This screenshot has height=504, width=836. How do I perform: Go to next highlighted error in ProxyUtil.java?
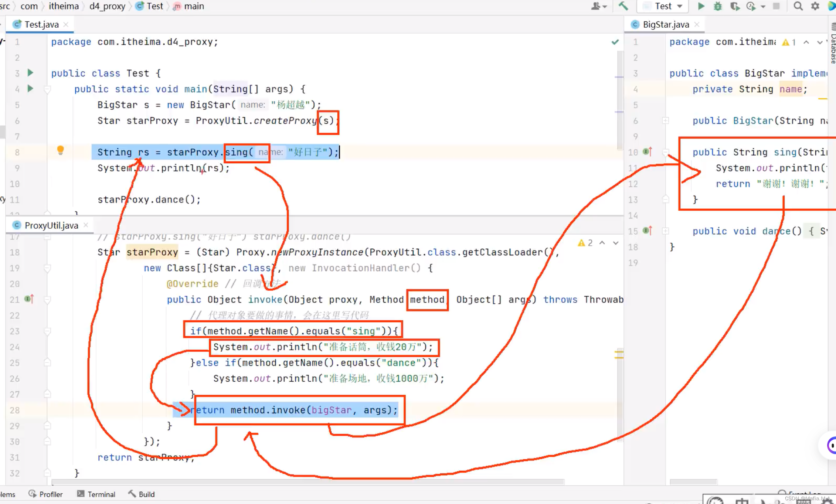(x=616, y=243)
